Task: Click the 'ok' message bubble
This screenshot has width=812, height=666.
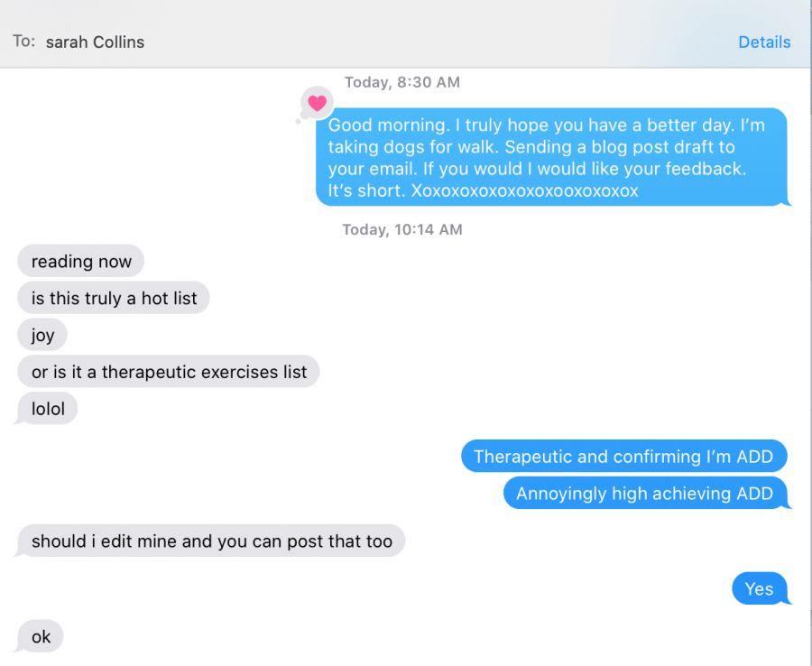Action: point(42,637)
